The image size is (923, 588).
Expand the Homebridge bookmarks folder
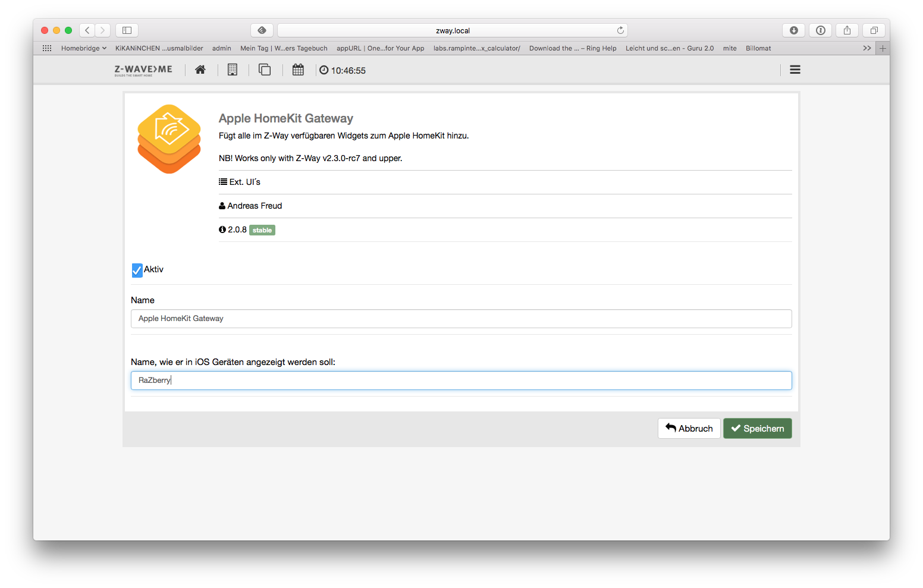coord(83,48)
